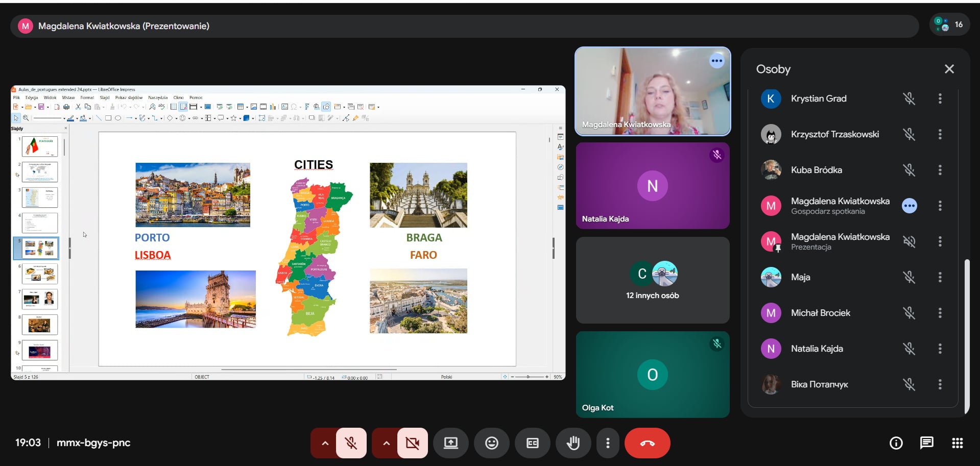
Task: Expand the camera video settings arrow
Action: 386,443
